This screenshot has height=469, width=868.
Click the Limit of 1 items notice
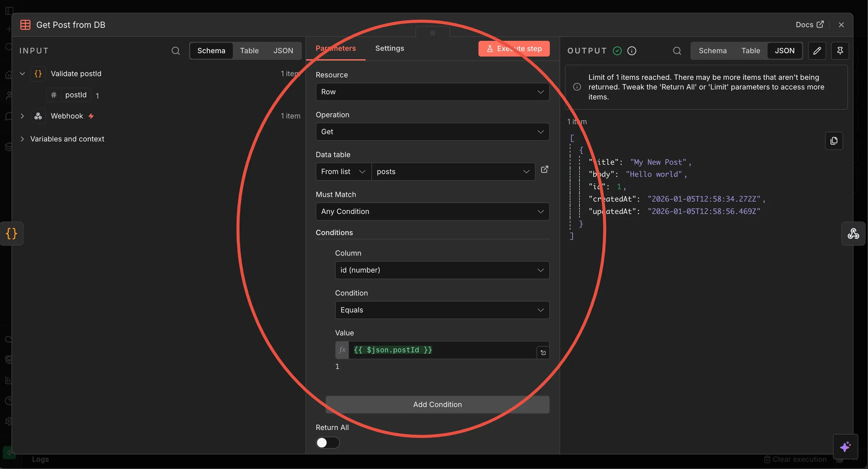(x=706, y=87)
